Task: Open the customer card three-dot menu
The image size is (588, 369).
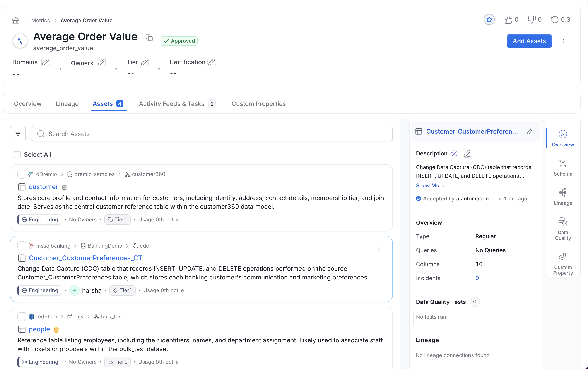Action: point(379,177)
